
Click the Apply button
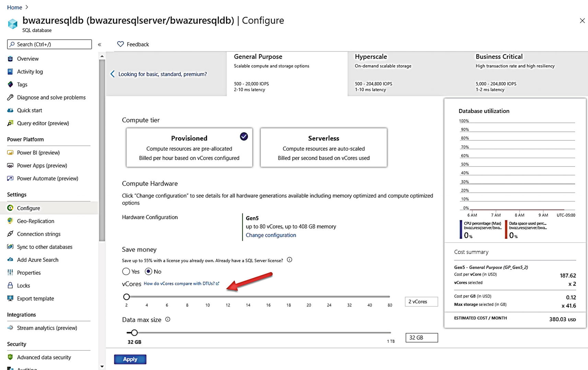tap(130, 359)
